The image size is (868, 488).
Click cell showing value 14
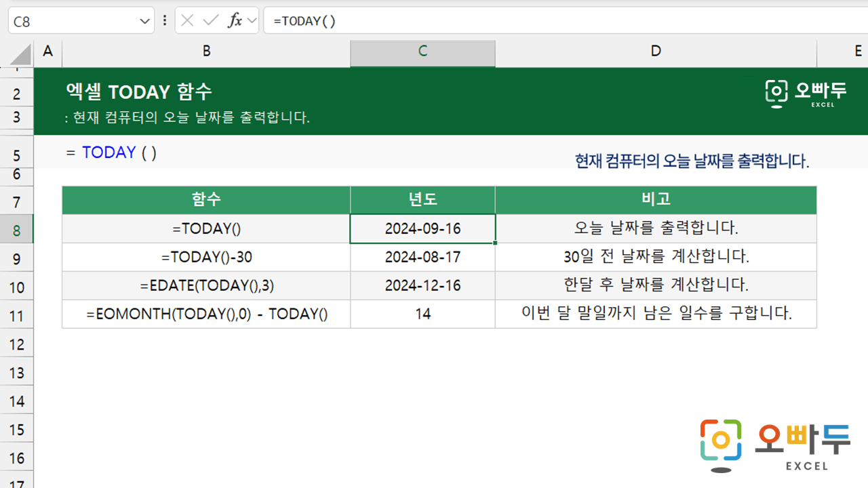(422, 314)
